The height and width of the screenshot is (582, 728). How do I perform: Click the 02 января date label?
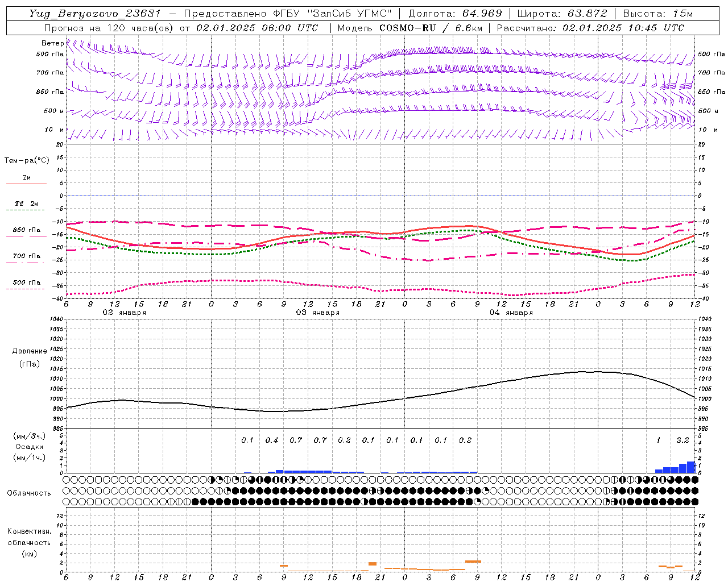point(124,313)
